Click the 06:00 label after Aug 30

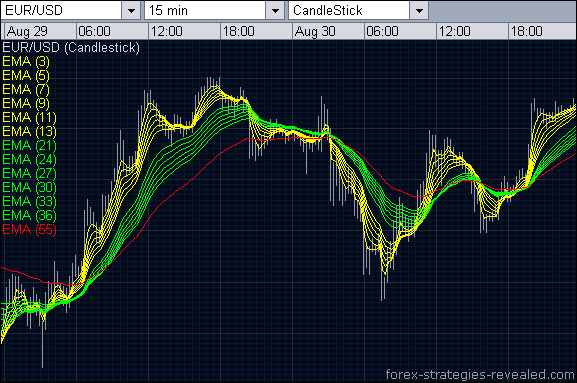click(382, 31)
